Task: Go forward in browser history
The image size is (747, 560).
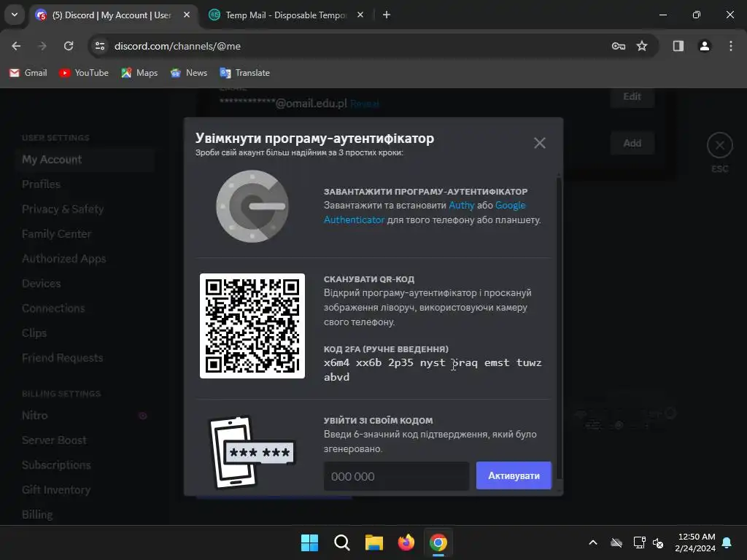Action: [x=42, y=46]
